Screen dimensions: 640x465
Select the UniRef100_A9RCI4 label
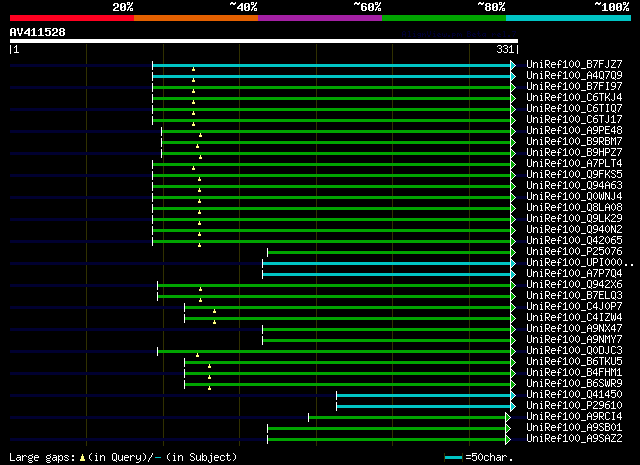pyautogui.click(x=574, y=417)
